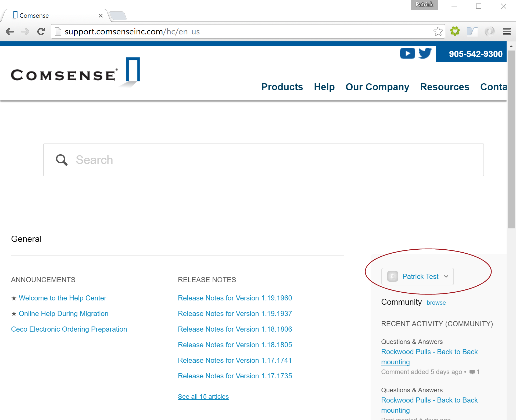Screen dimensions: 516x420
Task: Open Release Notes for Version 1.18.1806
Action: [x=235, y=329]
